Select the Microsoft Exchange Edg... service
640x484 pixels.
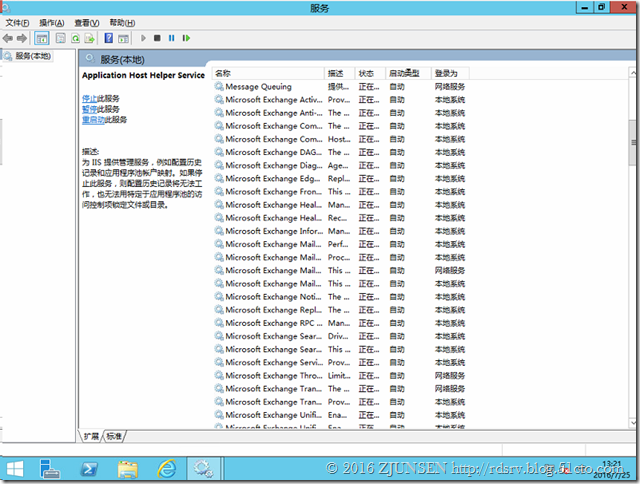(340, 178)
